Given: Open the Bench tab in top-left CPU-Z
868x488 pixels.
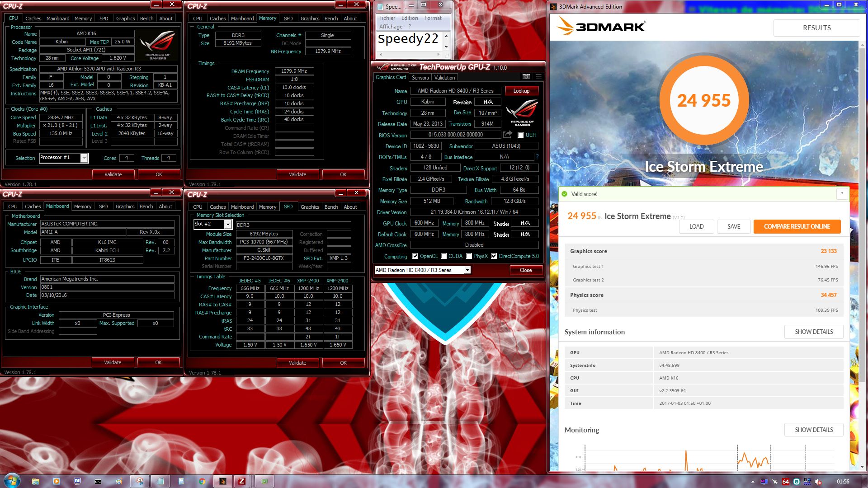Looking at the screenshot, I should [146, 19].
